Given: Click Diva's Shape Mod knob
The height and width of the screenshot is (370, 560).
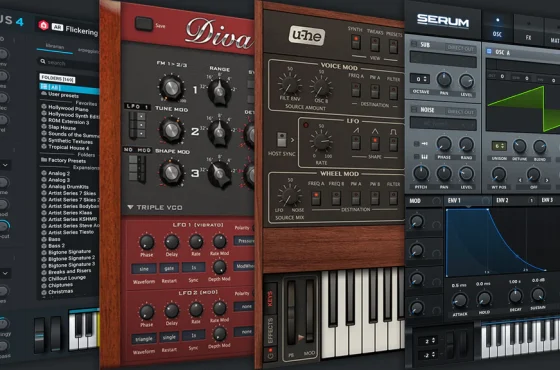Looking at the screenshot, I should 171,172.
